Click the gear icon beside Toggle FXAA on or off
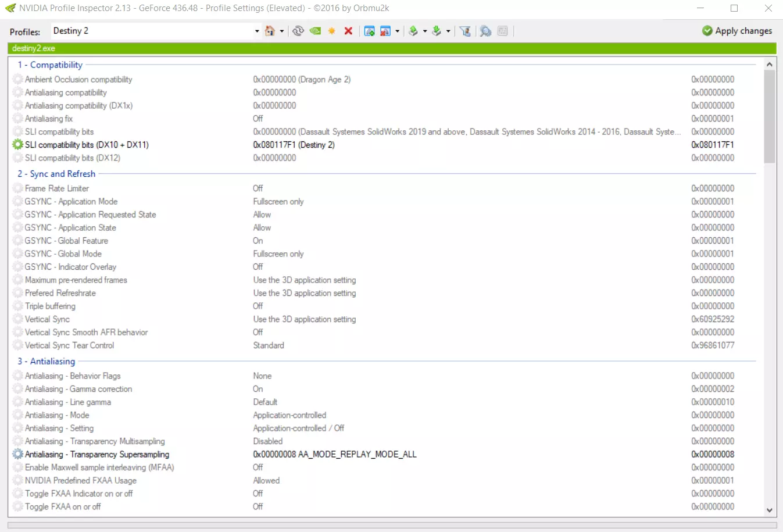Screen dimensions: 783x532 pos(18,506)
